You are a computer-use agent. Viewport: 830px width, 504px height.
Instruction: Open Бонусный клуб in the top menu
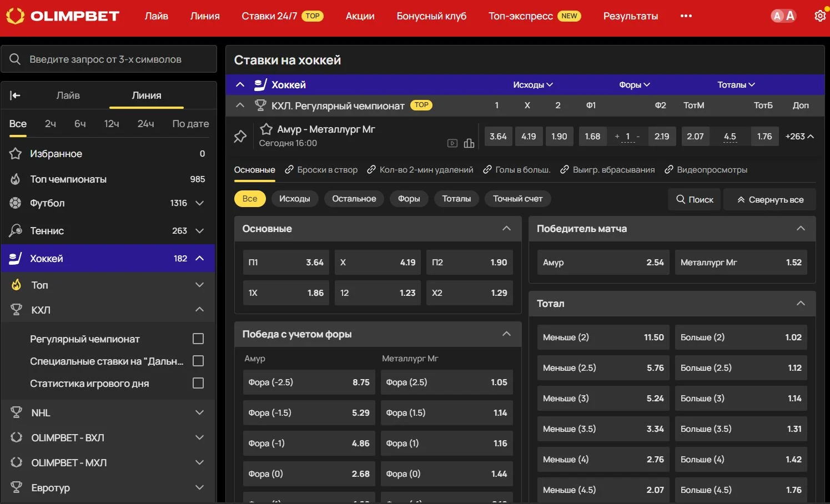click(x=431, y=16)
